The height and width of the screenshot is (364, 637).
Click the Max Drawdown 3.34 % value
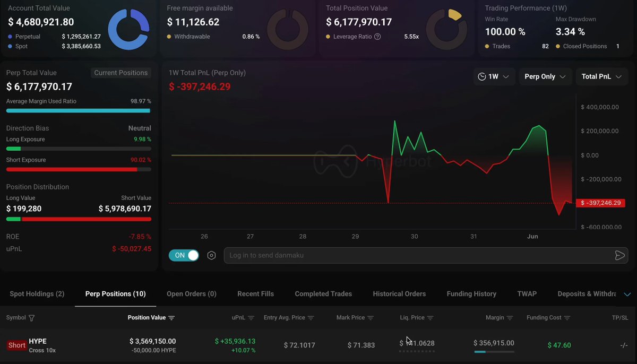click(570, 32)
